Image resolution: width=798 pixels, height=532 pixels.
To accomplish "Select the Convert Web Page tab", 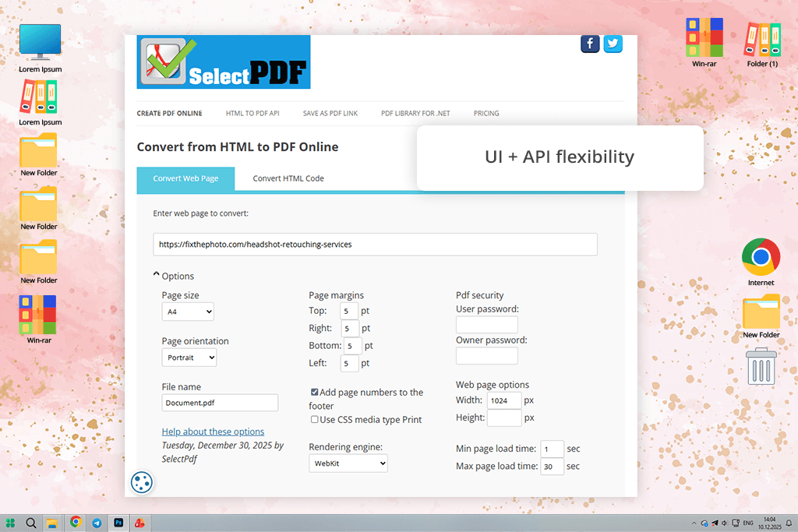I will pyautogui.click(x=185, y=179).
